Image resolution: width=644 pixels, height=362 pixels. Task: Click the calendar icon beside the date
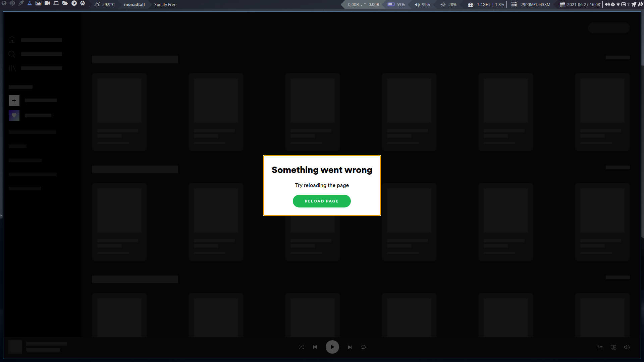point(563,4)
